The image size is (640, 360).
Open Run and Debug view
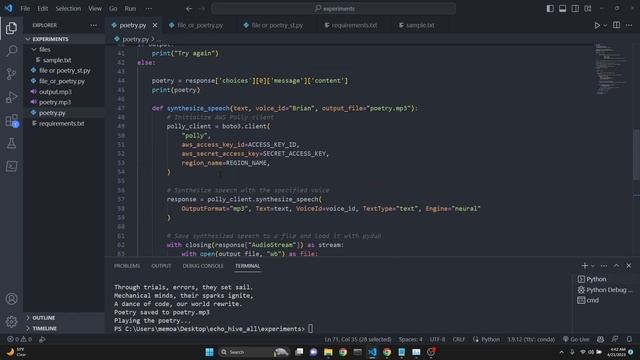coord(11,97)
